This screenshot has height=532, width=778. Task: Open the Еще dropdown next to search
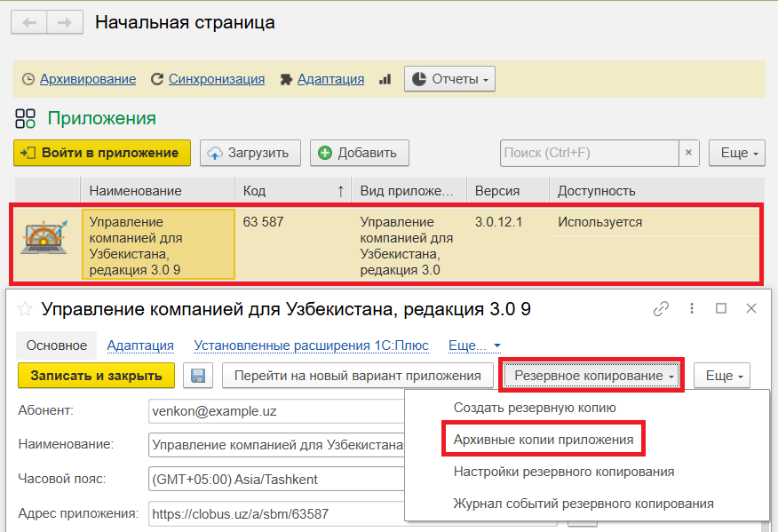[x=736, y=153]
